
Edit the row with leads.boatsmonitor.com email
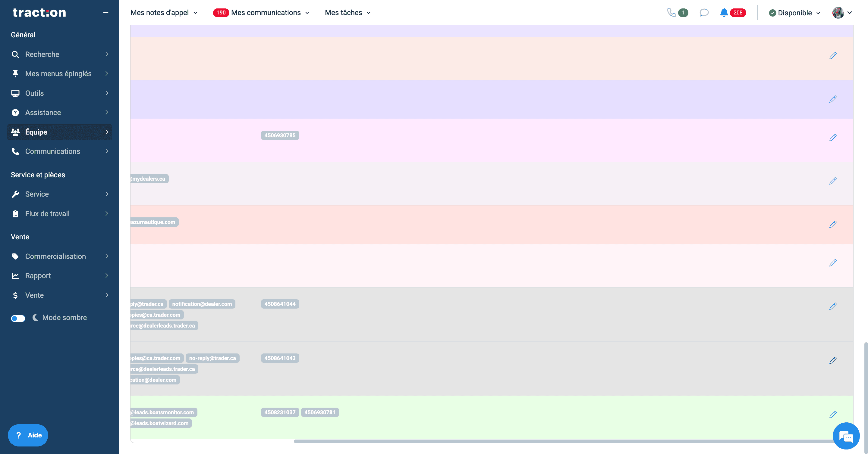[x=833, y=415]
